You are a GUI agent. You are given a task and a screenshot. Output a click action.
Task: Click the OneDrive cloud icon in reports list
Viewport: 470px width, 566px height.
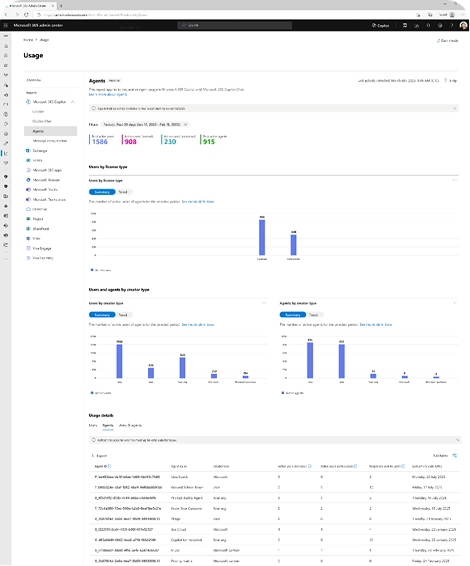click(28, 209)
